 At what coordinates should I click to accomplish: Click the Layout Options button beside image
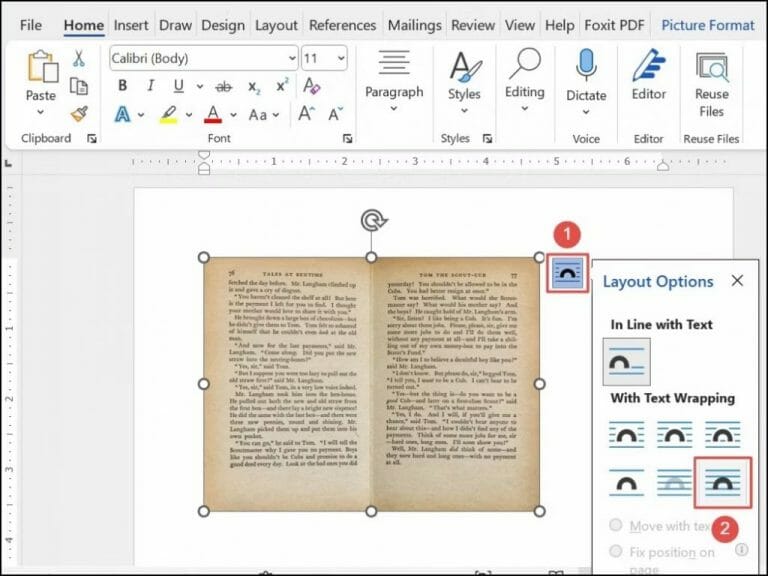click(567, 273)
